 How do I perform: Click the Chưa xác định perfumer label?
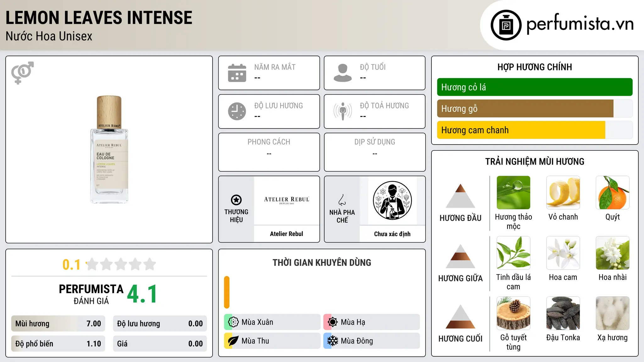392,234
